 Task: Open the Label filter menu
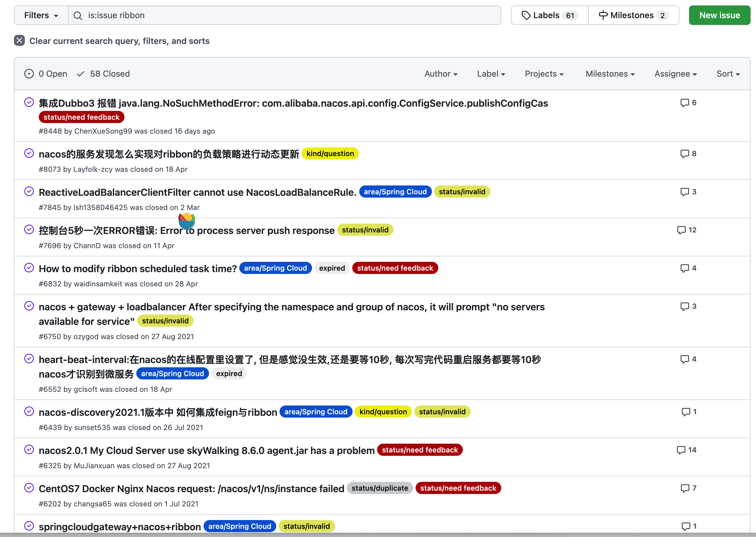pyautogui.click(x=491, y=74)
